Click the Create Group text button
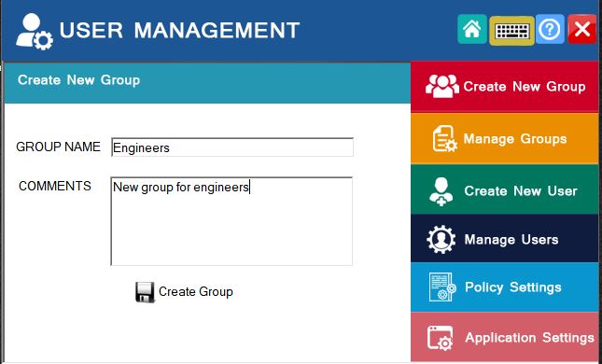 tap(195, 292)
